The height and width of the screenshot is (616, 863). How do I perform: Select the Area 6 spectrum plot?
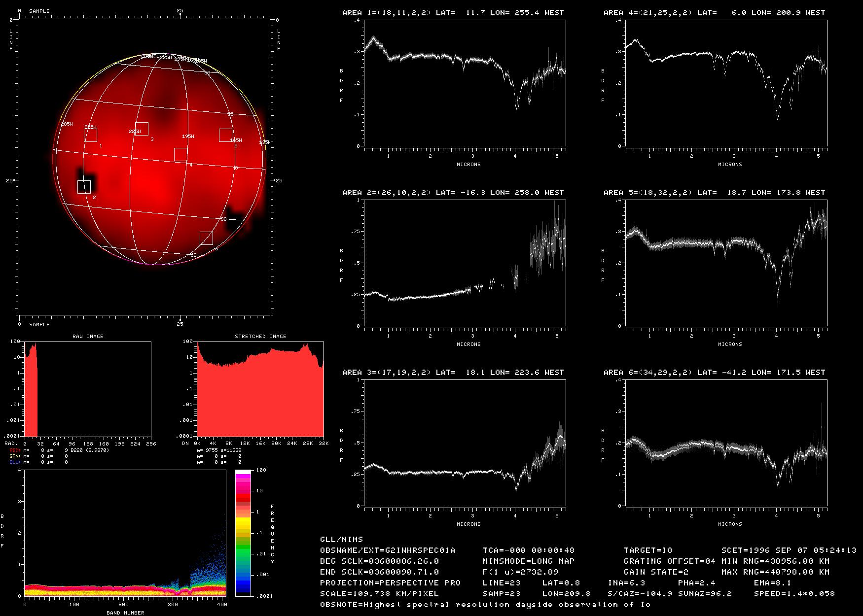pos(726,443)
